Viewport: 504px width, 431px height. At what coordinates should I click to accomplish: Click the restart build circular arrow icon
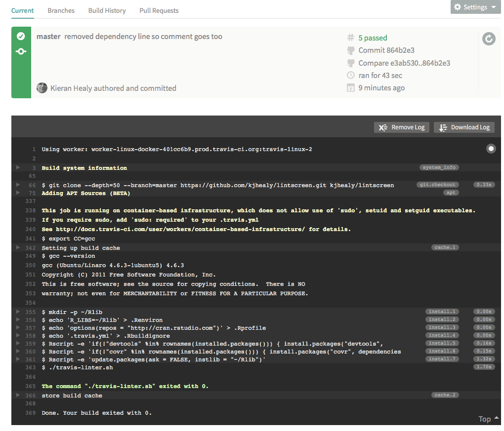pyautogui.click(x=489, y=39)
